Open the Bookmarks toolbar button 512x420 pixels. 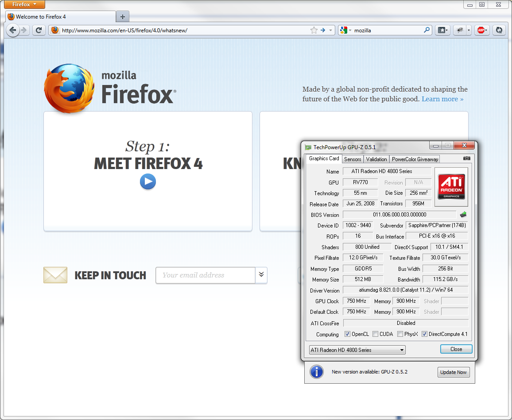tap(442, 31)
